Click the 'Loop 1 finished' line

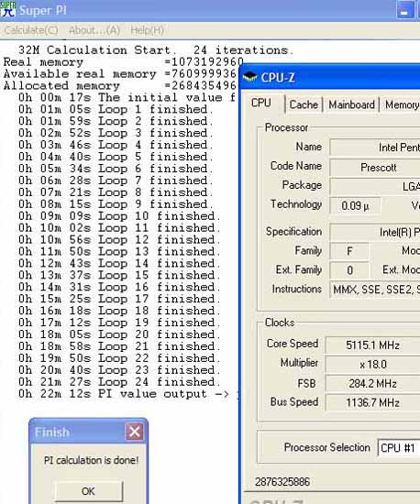tap(116, 109)
